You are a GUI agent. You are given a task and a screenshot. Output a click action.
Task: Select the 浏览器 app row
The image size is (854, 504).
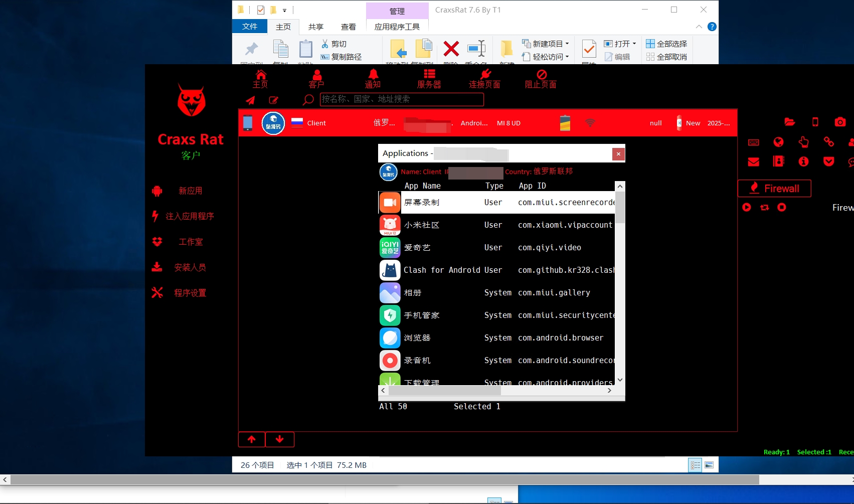[x=496, y=338]
